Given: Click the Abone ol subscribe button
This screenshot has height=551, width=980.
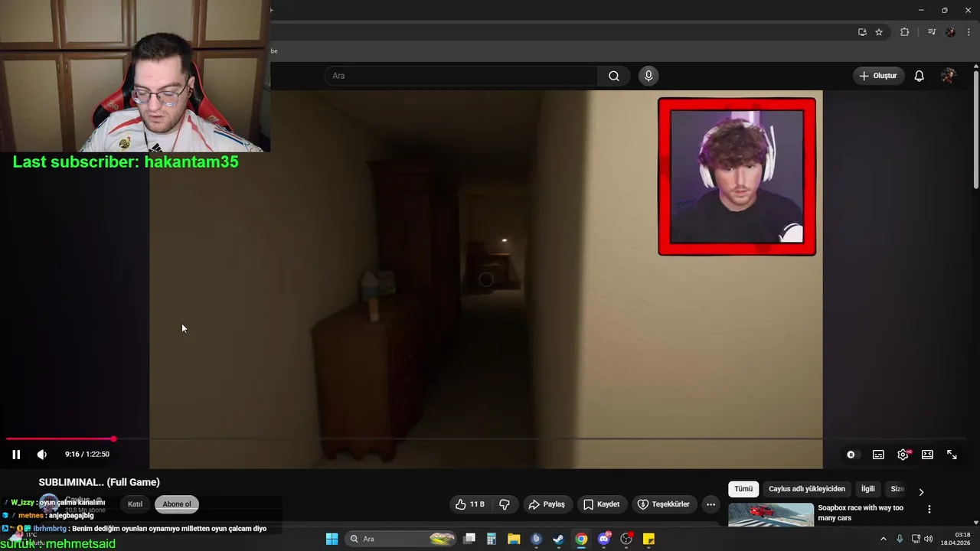Looking at the screenshot, I should point(177,504).
